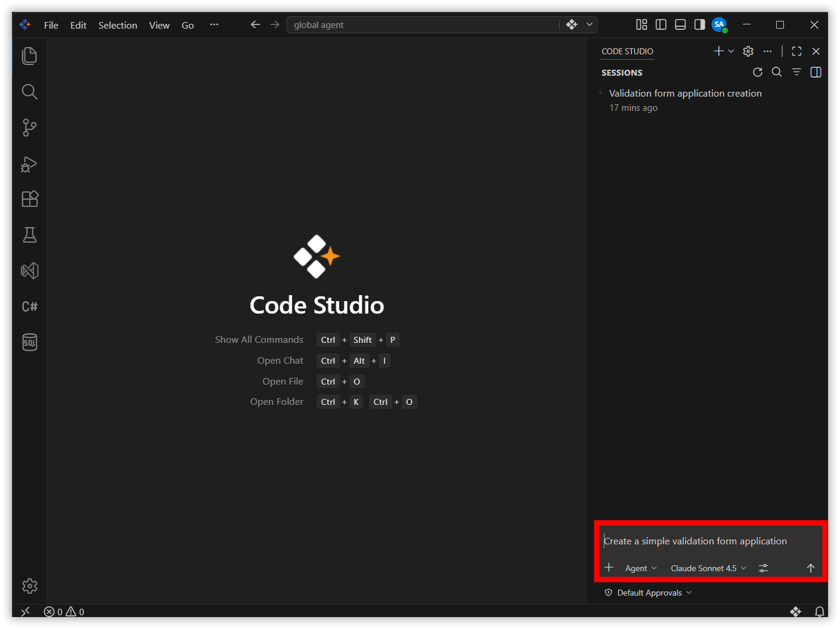This screenshot has height=629, width=840.
Task: Go back using the title bar arrow
Action: [255, 24]
